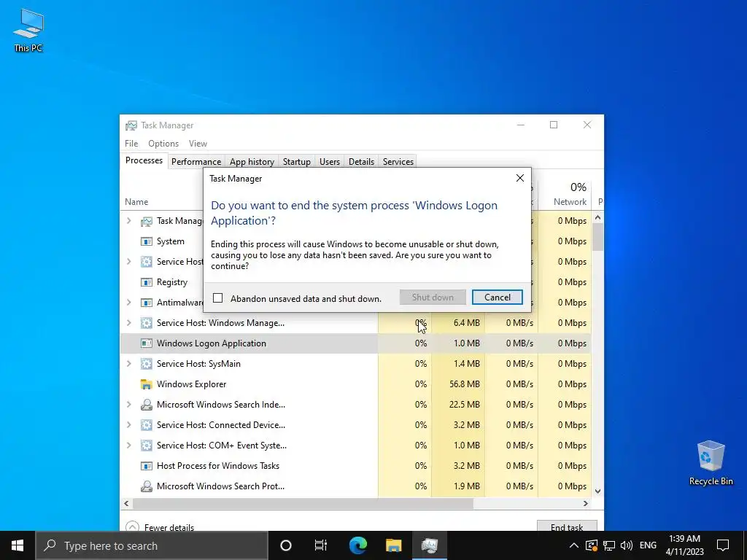747x560 pixels.
Task: Click the Windows Explorer folder icon in list
Action: pyautogui.click(x=146, y=384)
